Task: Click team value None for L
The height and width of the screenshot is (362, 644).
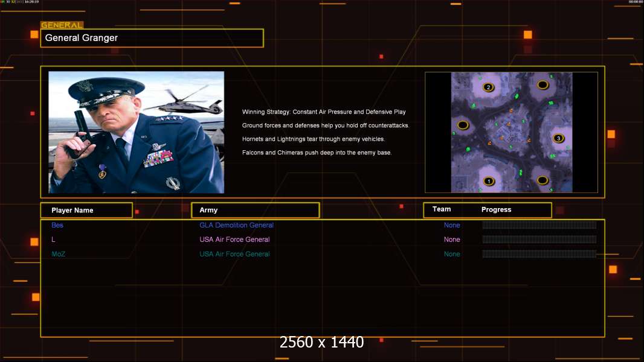Action: coord(452,240)
